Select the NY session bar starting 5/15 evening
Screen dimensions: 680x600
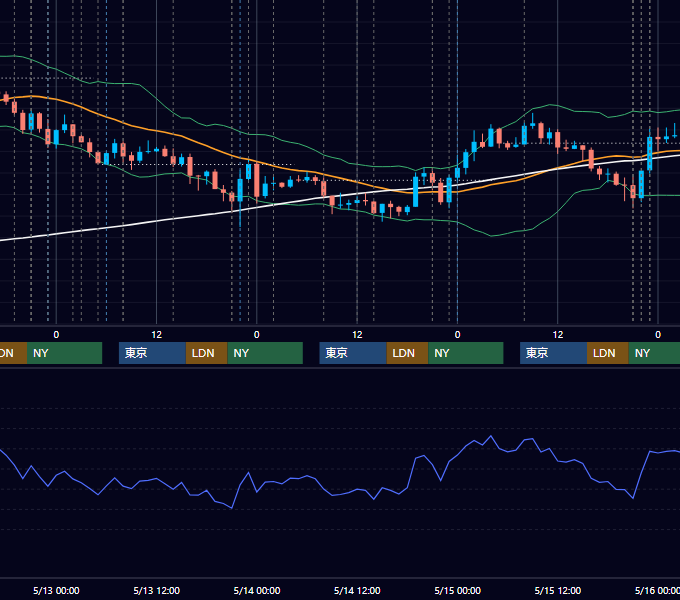654,353
